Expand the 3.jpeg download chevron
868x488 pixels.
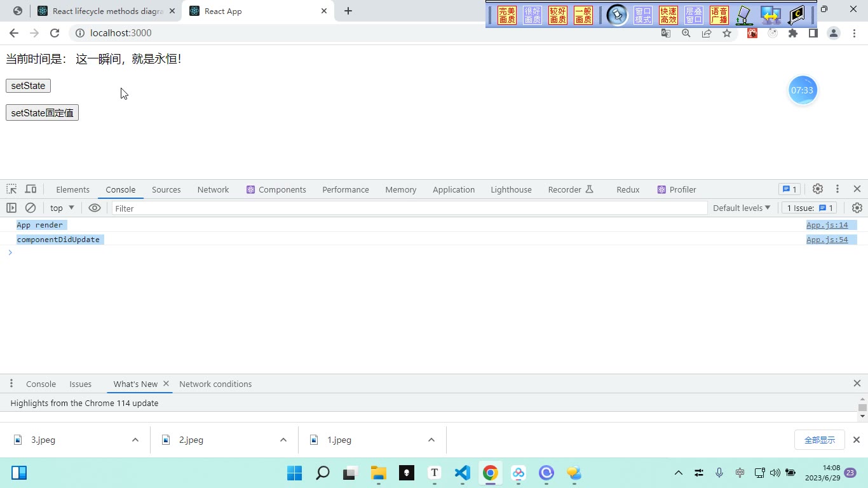(x=135, y=440)
